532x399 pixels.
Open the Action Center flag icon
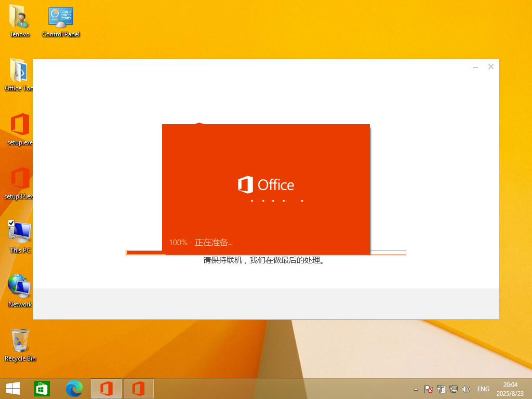[x=429, y=389]
